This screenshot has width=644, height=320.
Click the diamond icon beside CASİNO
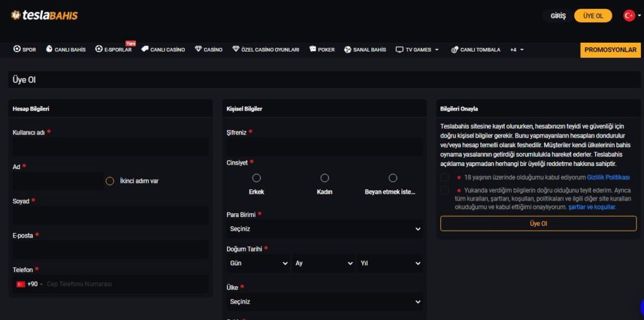point(198,49)
